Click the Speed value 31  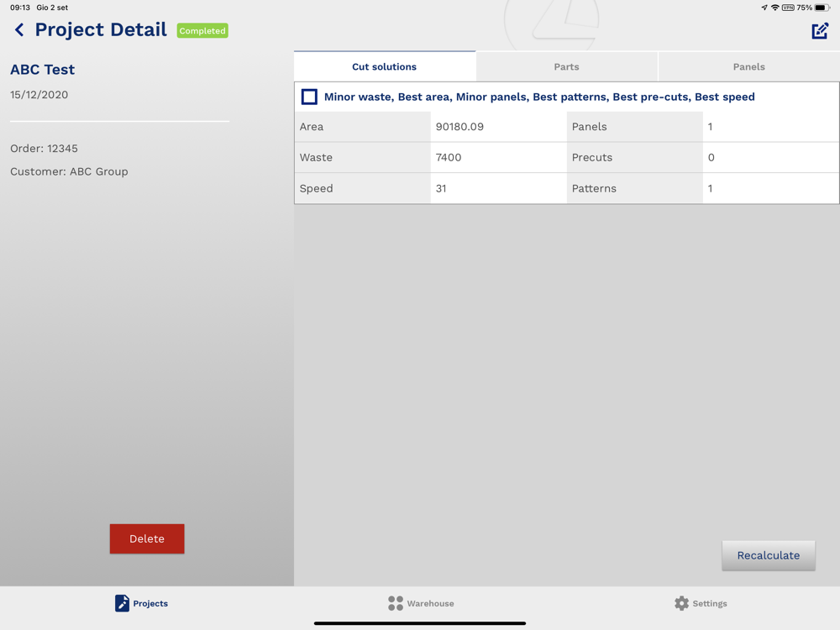click(441, 188)
